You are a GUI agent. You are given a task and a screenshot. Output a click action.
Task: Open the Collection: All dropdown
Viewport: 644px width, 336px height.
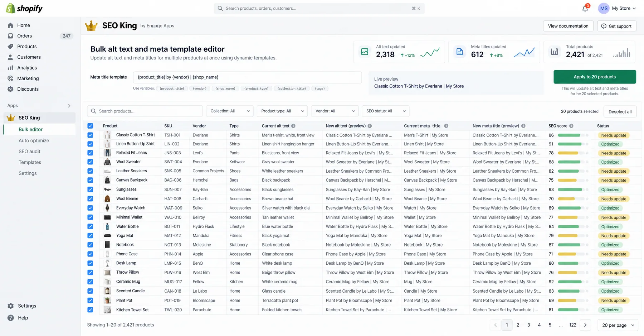tap(230, 111)
